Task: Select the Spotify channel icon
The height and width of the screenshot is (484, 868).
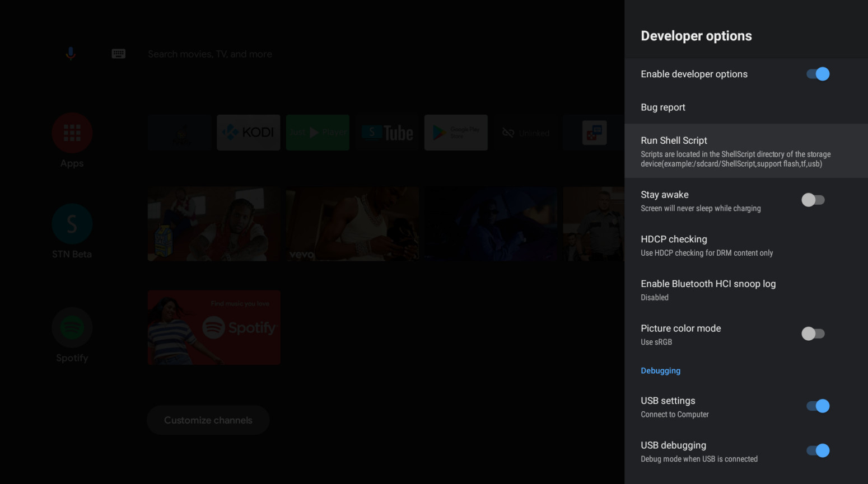Action: pyautogui.click(x=72, y=327)
